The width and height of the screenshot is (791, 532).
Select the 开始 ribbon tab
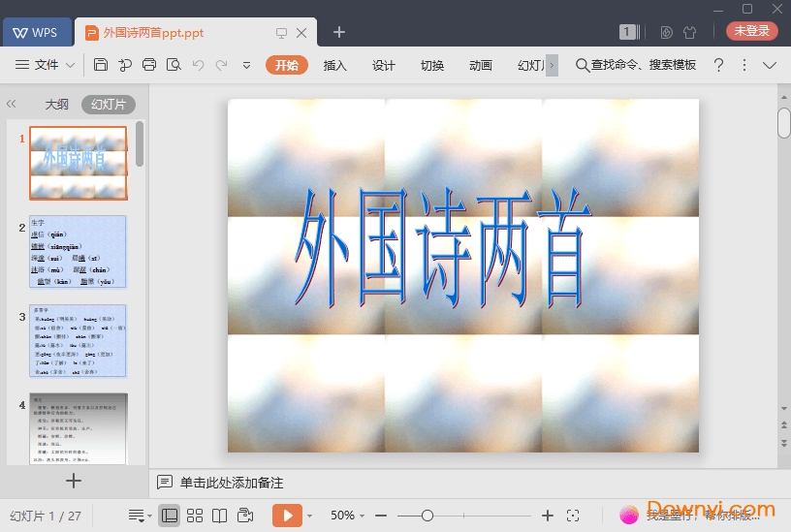287,65
